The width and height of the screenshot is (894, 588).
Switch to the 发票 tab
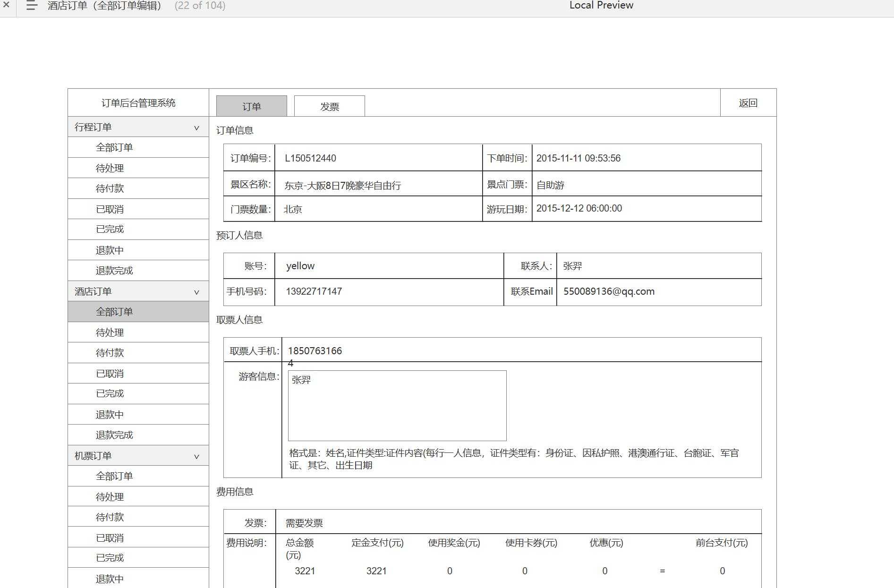(329, 106)
